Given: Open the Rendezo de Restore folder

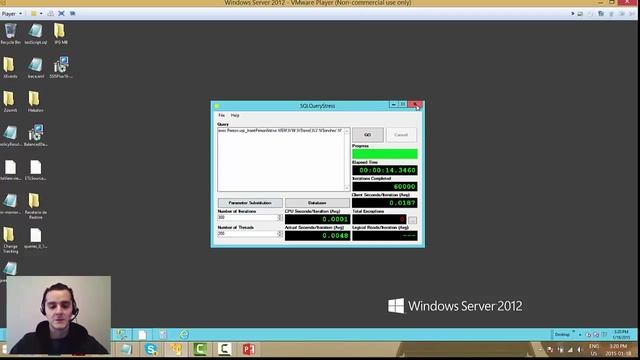Looking at the screenshot, I should click(36, 206).
